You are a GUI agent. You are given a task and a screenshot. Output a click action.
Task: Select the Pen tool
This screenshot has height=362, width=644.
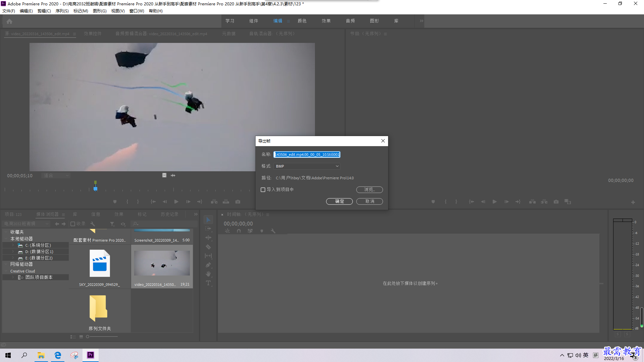pyautogui.click(x=208, y=265)
